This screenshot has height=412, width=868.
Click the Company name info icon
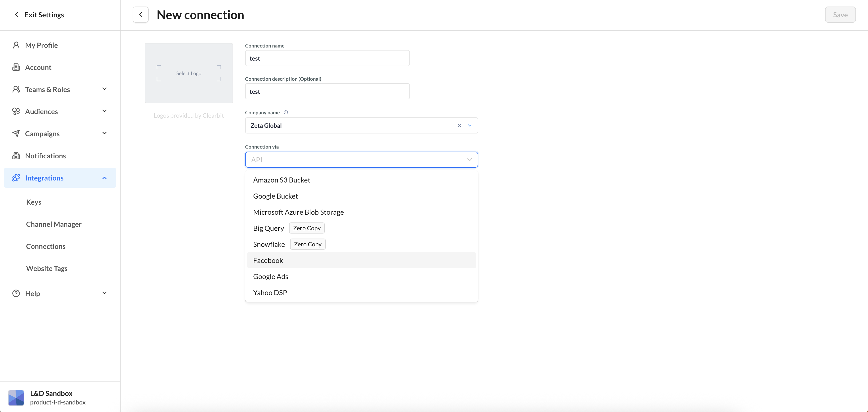coord(286,113)
